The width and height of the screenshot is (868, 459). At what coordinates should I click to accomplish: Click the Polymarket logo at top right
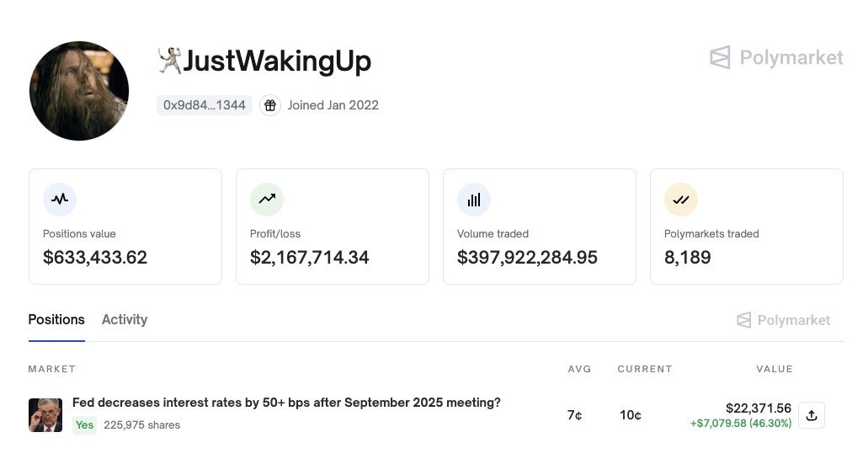[776, 57]
